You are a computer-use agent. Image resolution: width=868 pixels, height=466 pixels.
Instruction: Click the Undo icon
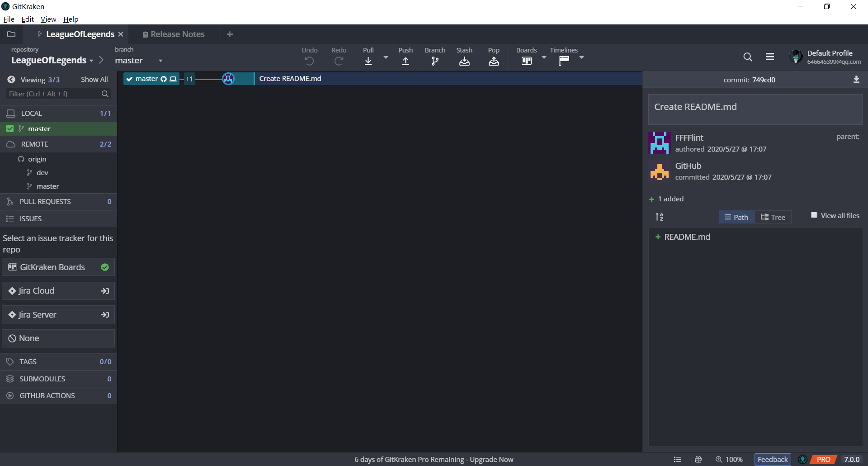[309, 61]
